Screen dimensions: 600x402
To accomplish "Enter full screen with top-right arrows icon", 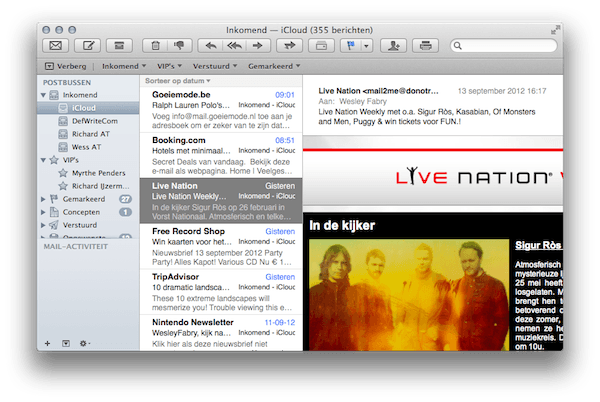I will pyautogui.click(x=555, y=30).
